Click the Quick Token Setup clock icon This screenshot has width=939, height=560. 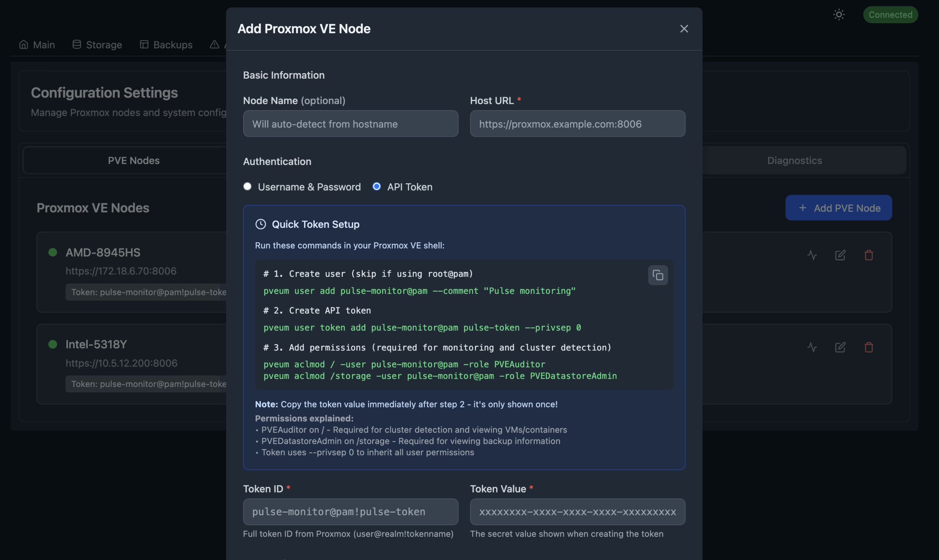click(x=260, y=224)
